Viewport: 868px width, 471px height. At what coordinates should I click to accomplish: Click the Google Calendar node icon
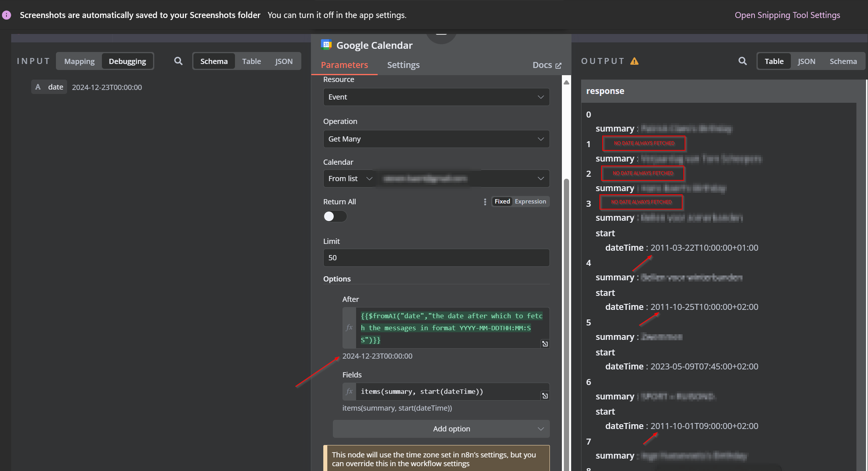point(326,45)
